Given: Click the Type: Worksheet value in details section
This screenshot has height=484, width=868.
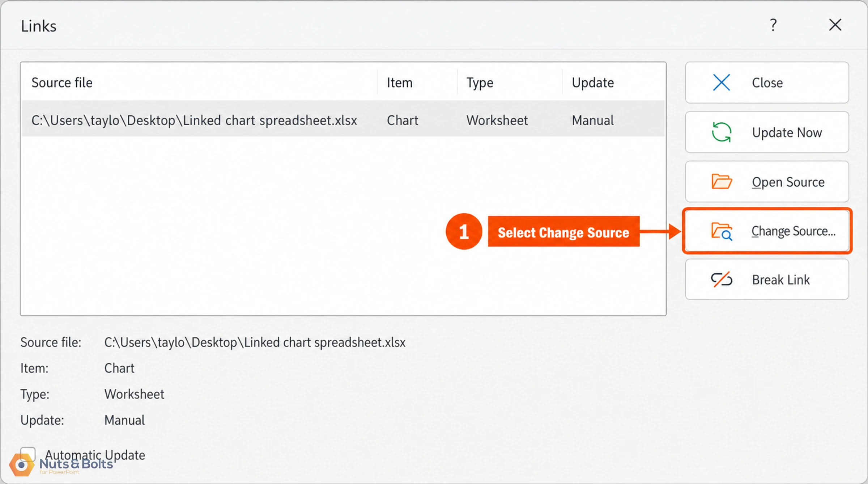Looking at the screenshot, I should point(134,394).
